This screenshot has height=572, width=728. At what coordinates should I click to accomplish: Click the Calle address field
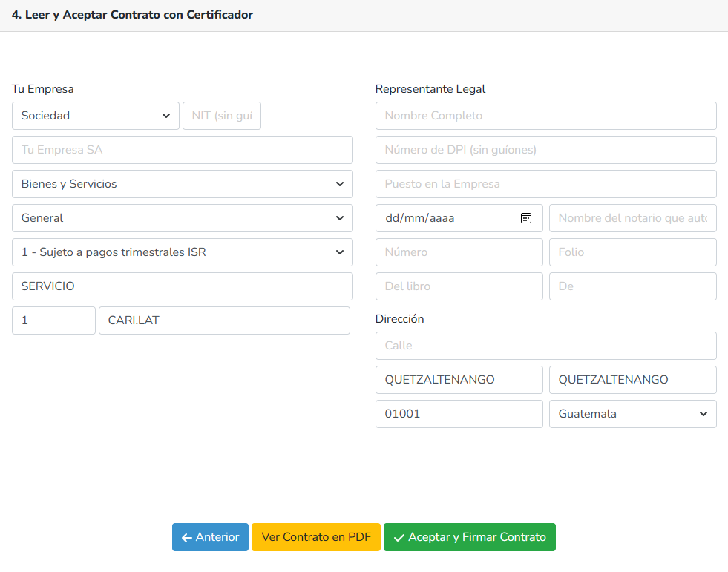(545, 346)
